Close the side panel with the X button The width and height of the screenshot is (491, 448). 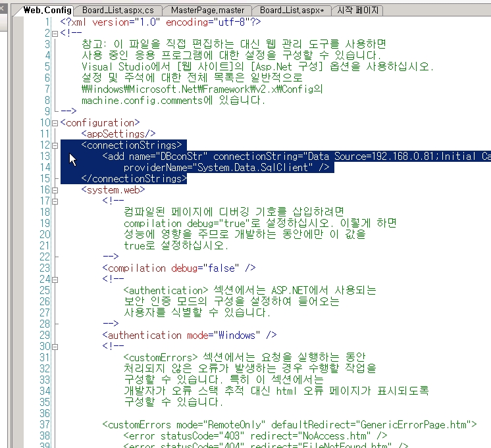point(2,9)
